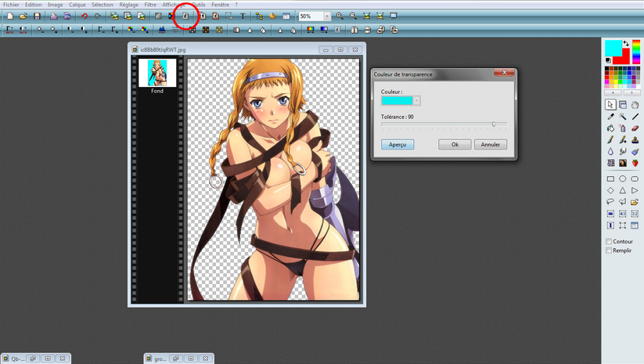Select the Magic wand tool
This screenshot has height=364, width=644.
[623, 117]
